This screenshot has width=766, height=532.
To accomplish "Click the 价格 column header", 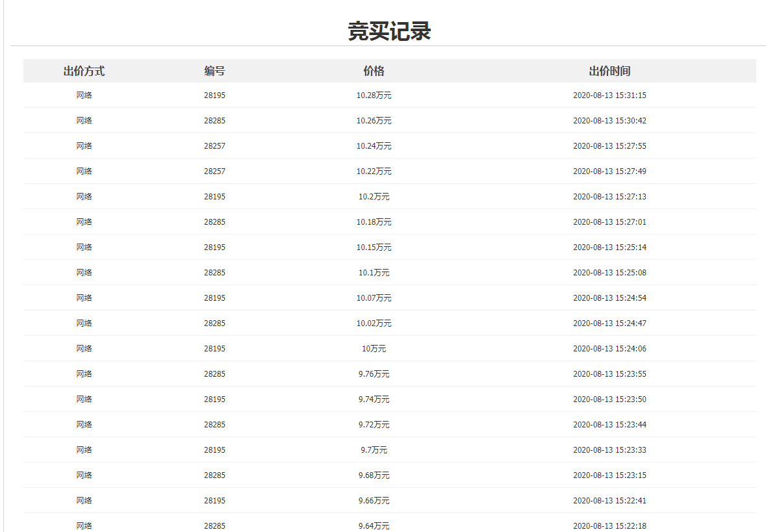I will click(374, 71).
